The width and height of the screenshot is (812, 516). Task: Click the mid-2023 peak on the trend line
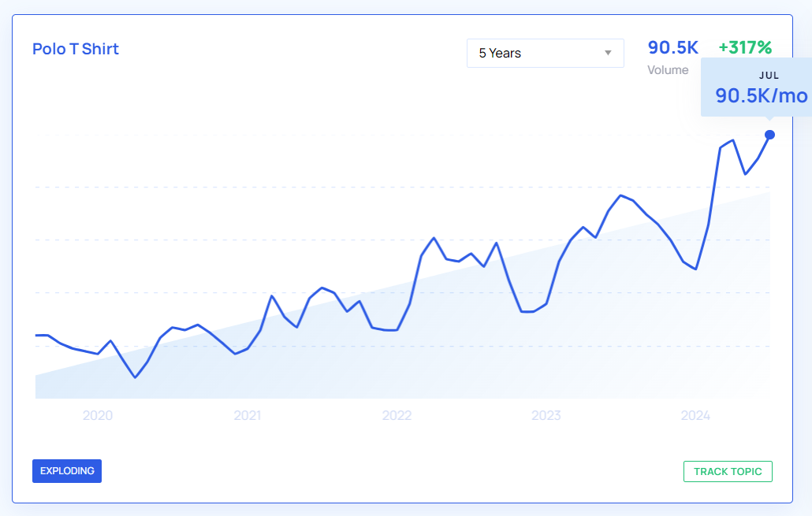point(621,195)
